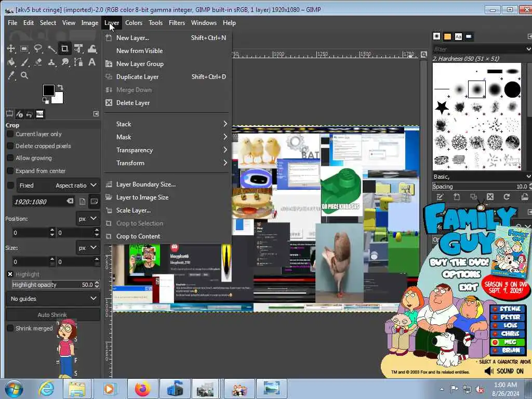
Task: Select the Move tool in the toolbox
Action: tap(11, 49)
